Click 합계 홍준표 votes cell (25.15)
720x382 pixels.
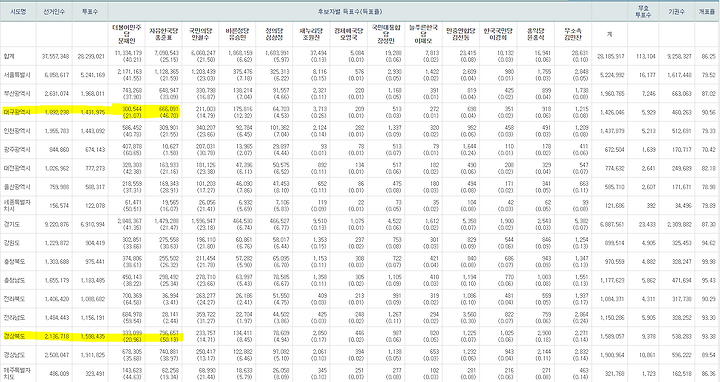(167, 56)
